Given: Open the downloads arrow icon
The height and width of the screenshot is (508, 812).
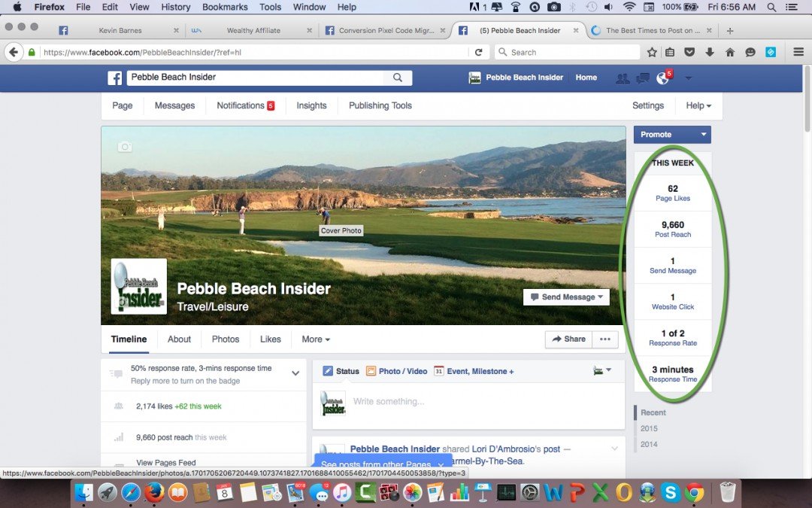Looking at the screenshot, I should point(710,53).
